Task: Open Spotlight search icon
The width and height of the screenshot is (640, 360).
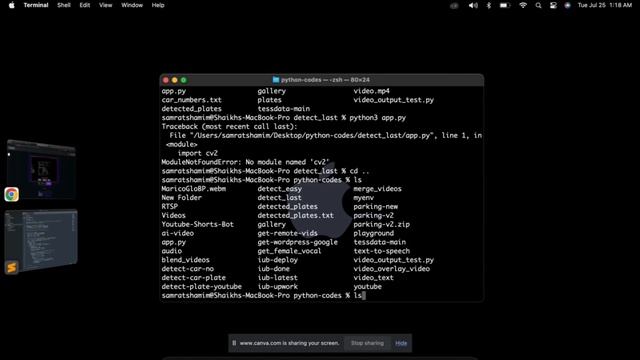Action: click(x=538, y=5)
